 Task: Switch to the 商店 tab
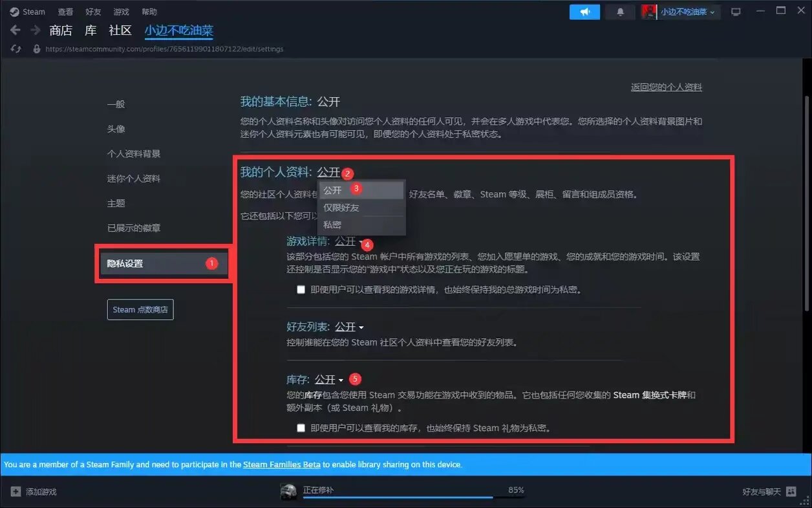click(61, 30)
